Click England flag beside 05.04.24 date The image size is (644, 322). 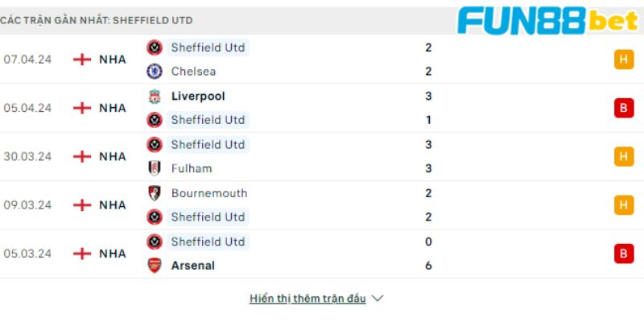point(82,108)
